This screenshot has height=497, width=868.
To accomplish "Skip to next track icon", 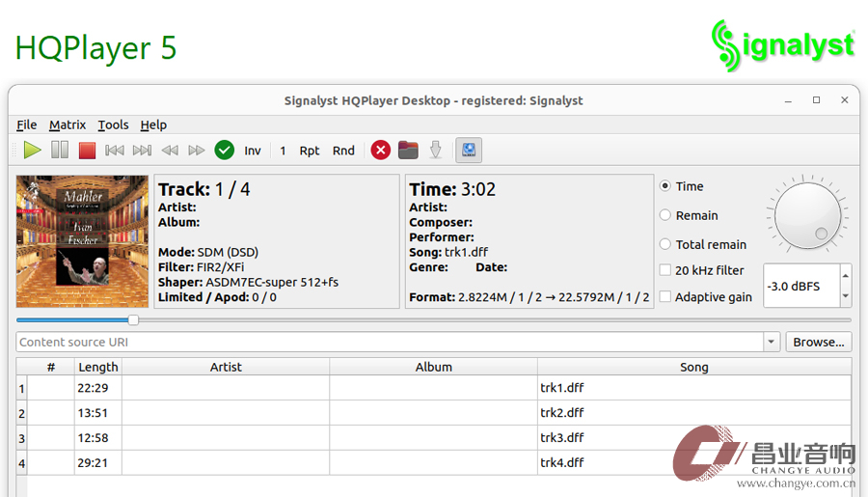I will click(143, 151).
